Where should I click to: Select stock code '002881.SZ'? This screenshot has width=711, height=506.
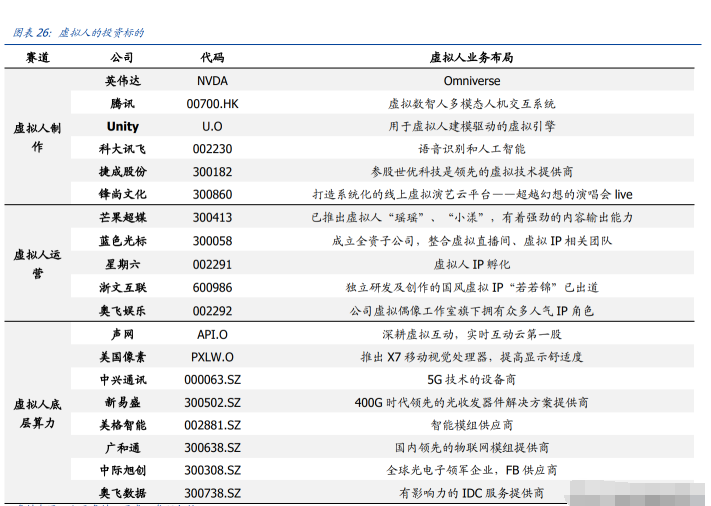pos(212,425)
